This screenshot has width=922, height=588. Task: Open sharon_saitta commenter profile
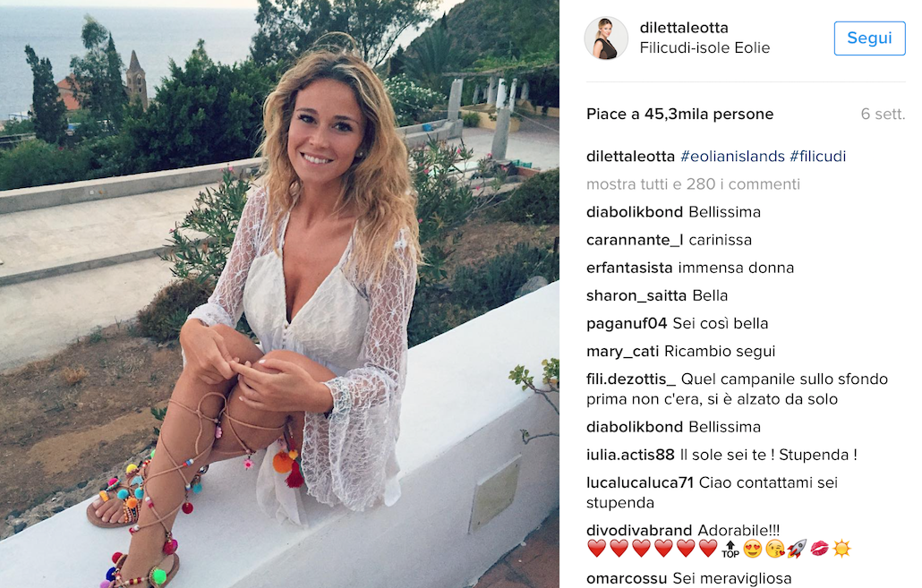pyautogui.click(x=636, y=295)
